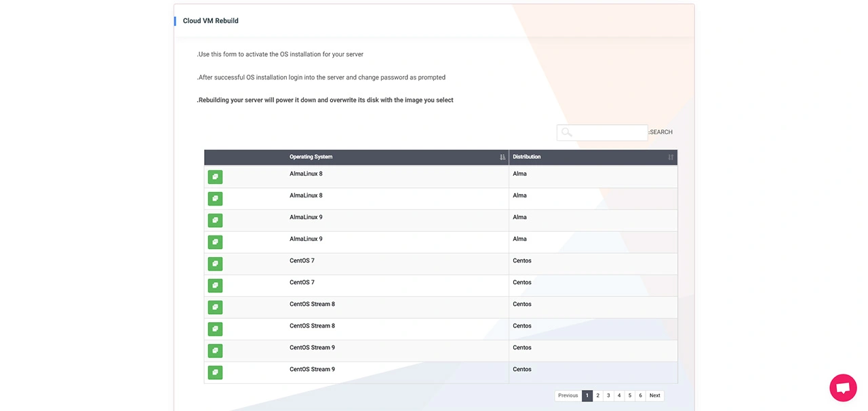Click the Previous pagination button
This screenshot has height=411, width=868.
coord(568,395)
